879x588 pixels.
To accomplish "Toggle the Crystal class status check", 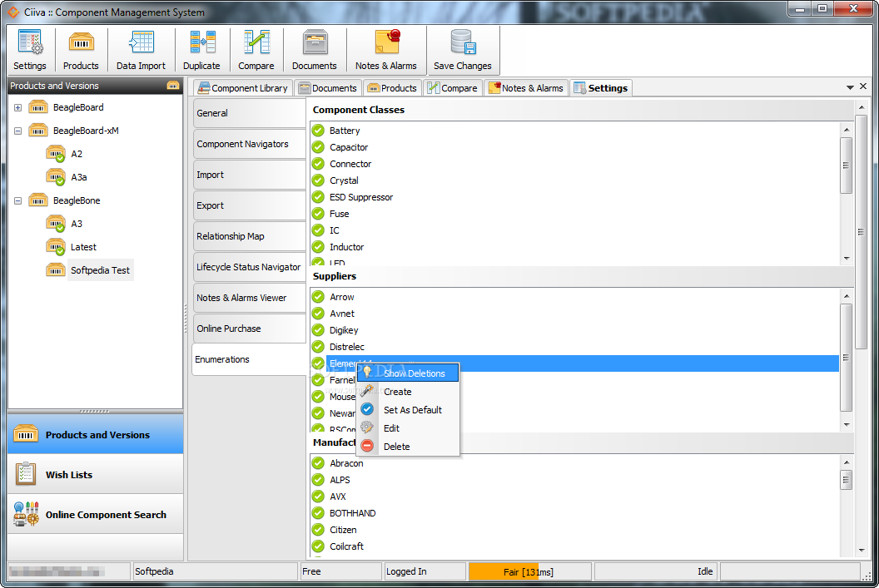I will [x=319, y=180].
